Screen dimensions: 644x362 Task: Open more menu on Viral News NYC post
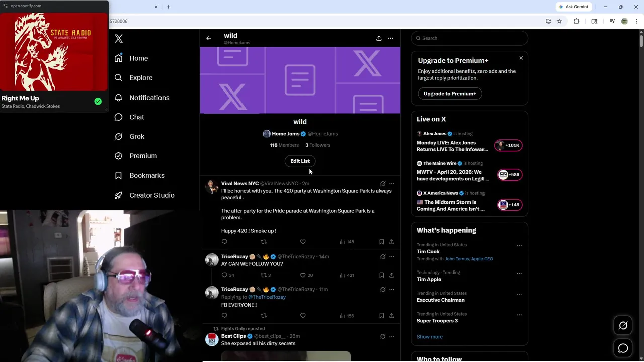(392, 184)
